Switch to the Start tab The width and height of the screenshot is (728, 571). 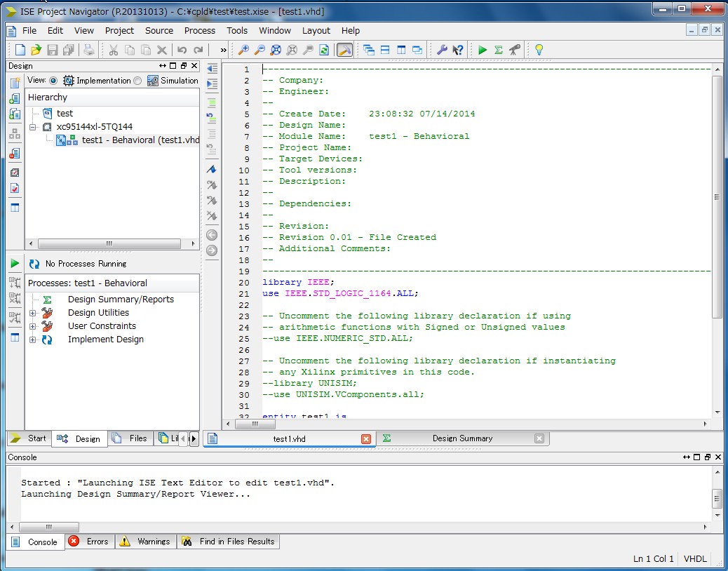pyautogui.click(x=29, y=438)
